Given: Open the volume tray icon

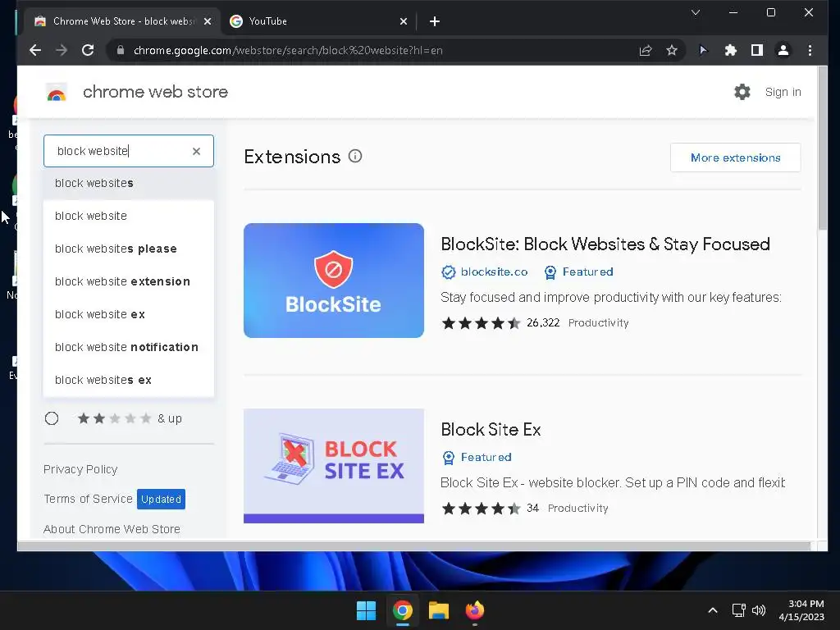Looking at the screenshot, I should (759, 610).
